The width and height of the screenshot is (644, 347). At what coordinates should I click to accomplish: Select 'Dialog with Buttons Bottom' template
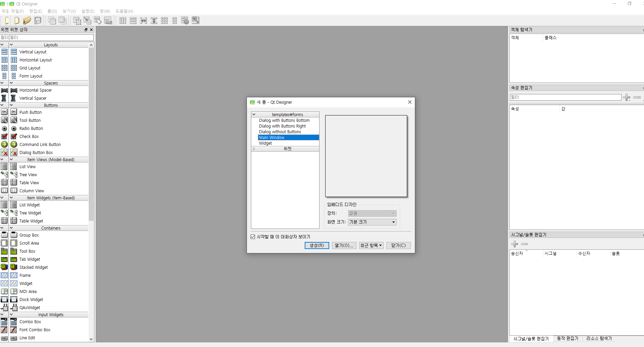click(x=284, y=120)
